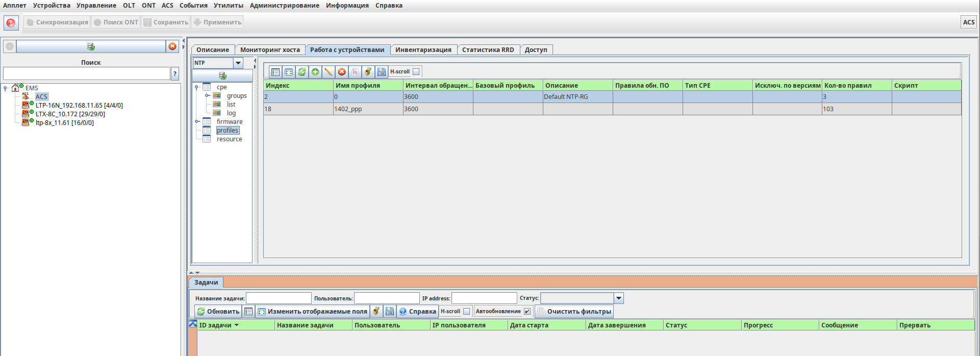Click the Поиск ONT toolbar button

point(116,22)
